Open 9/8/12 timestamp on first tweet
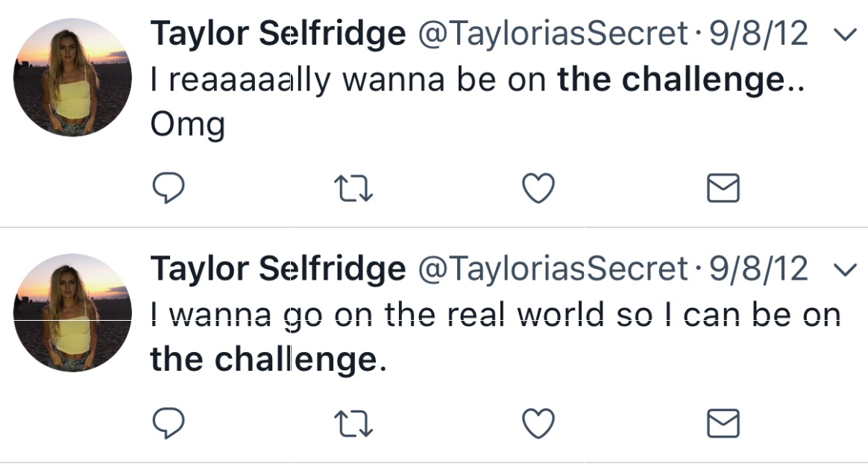 point(758,34)
